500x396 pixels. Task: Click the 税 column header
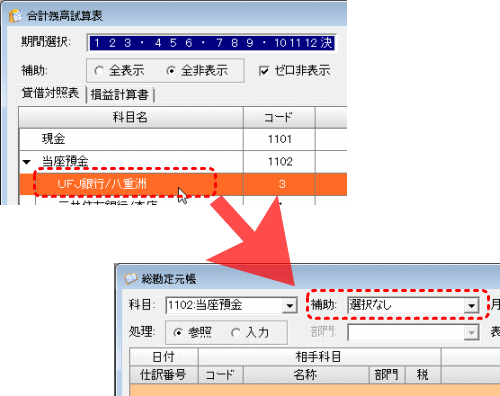coord(423,375)
